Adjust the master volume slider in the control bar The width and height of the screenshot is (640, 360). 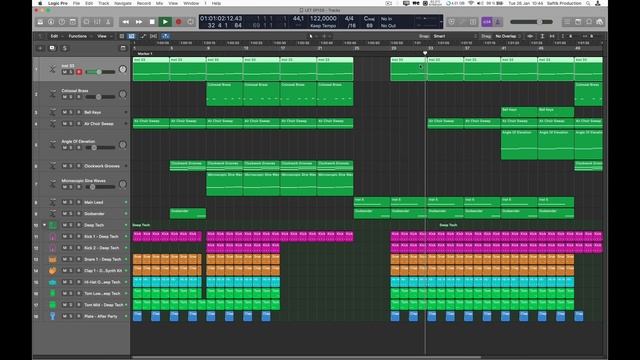pos(531,22)
